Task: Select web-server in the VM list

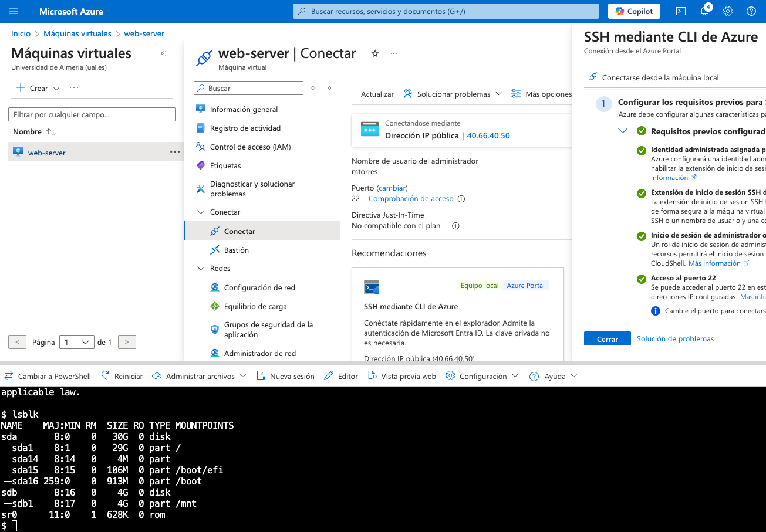Action: pos(47,153)
